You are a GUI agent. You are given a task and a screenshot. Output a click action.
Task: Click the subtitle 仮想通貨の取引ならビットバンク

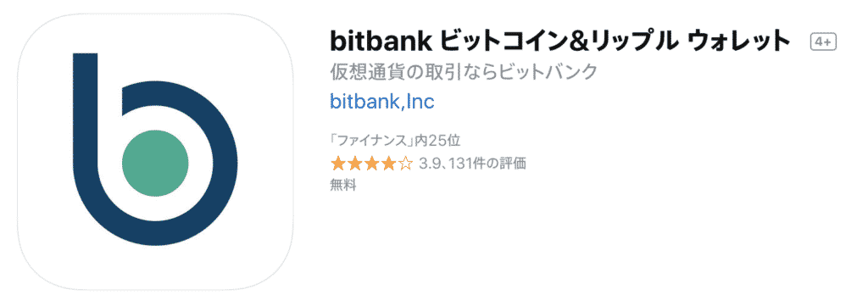(464, 72)
